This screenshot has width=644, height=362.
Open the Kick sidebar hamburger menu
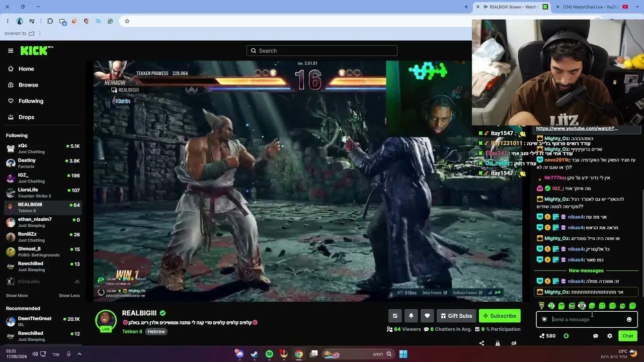click(x=11, y=51)
